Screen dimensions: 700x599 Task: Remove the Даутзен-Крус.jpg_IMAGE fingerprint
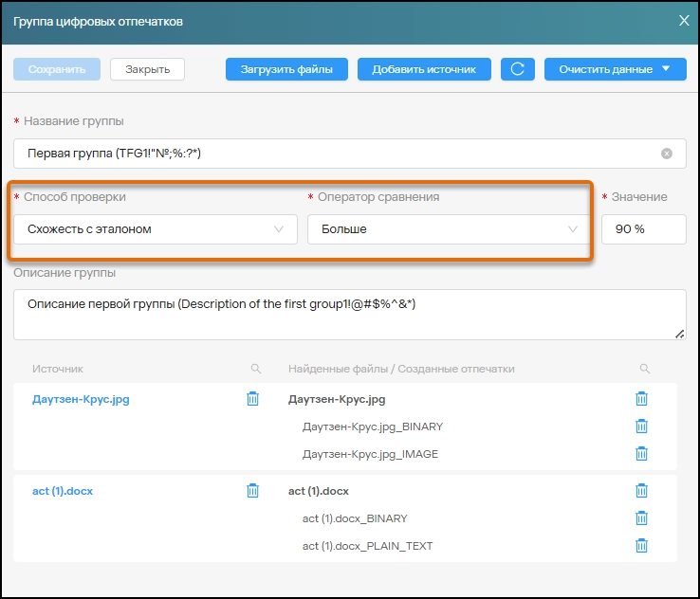(641, 454)
